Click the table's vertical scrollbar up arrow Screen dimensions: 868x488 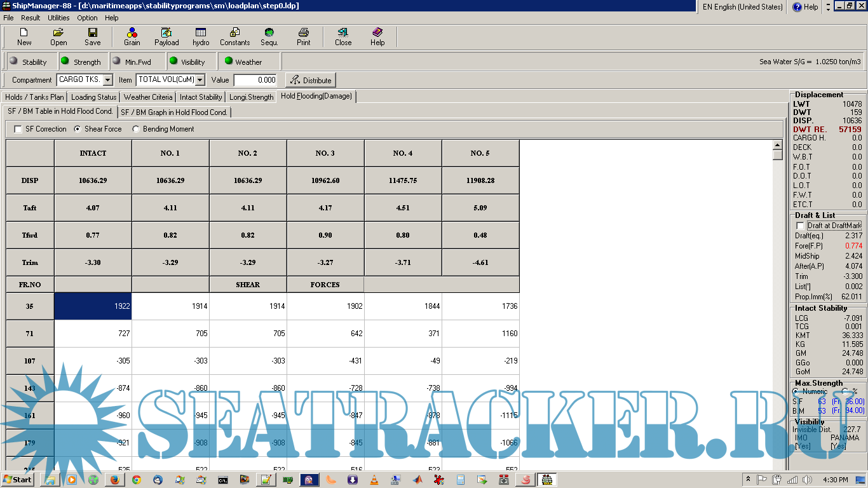pyautogui.click(x=777, y=145)
